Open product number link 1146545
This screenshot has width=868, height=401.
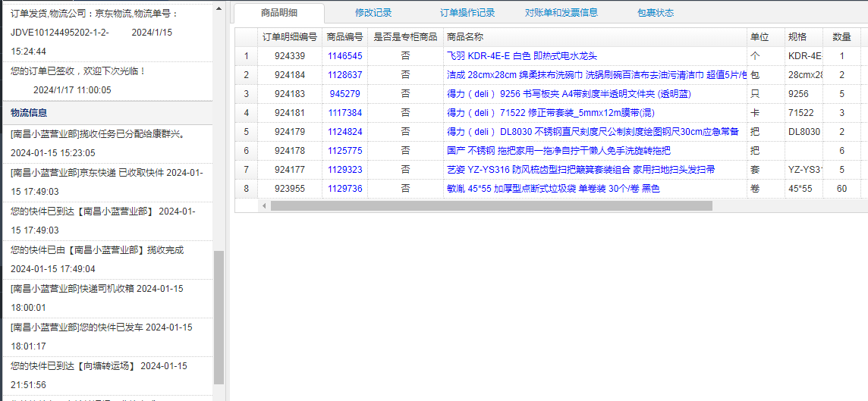345,56
